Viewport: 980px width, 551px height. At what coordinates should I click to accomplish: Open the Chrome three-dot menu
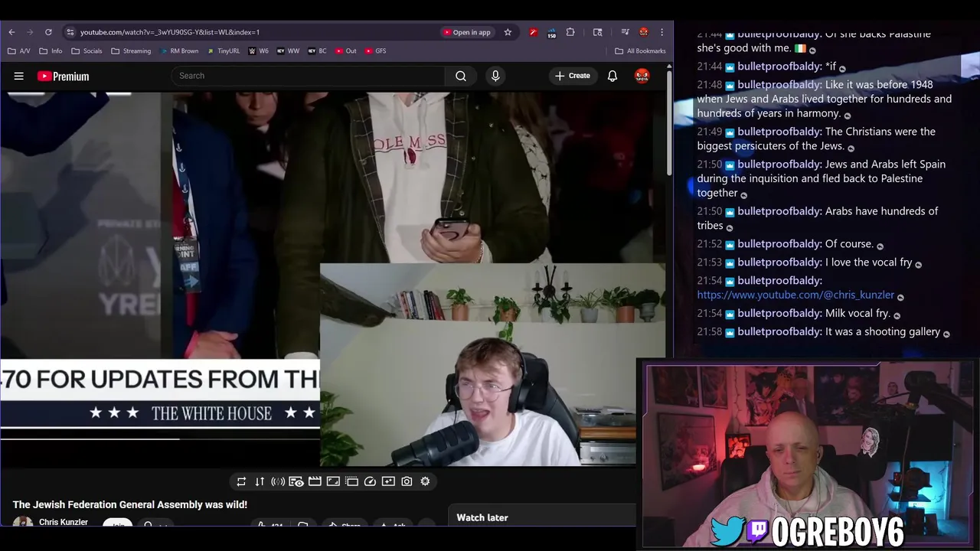pyautogui.click(x=661, y=32)
